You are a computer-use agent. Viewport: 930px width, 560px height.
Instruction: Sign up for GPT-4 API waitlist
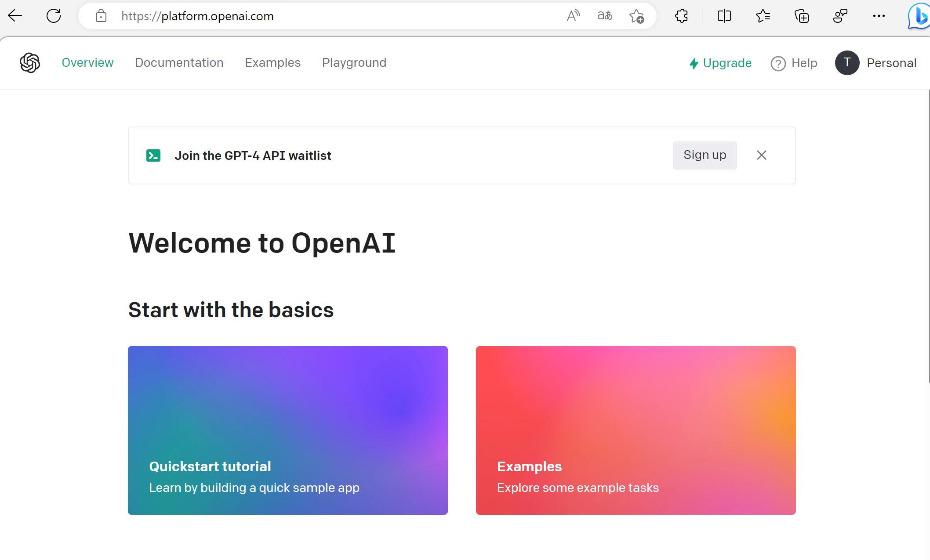[x=705, y=155]
